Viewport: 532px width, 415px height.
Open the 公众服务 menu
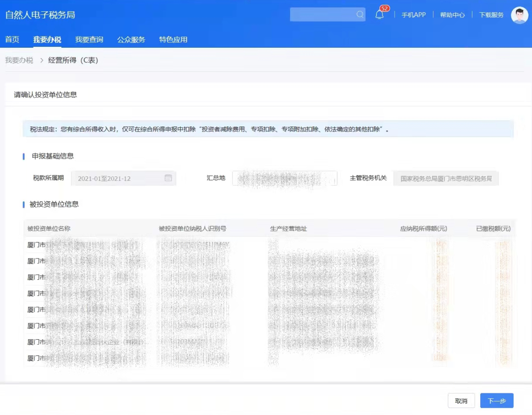point(131,39)
